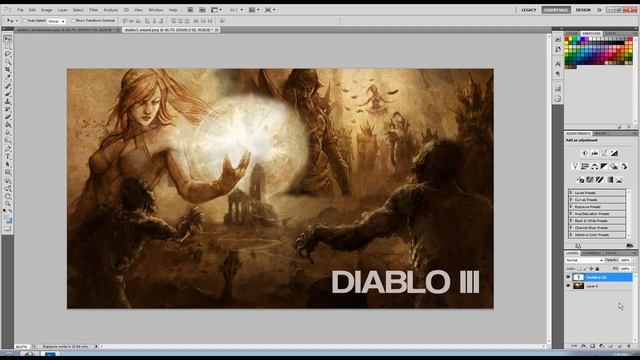This screenshot has width=640, height=360.
Task: Add a Posterize adjustment
Action: 590,180
